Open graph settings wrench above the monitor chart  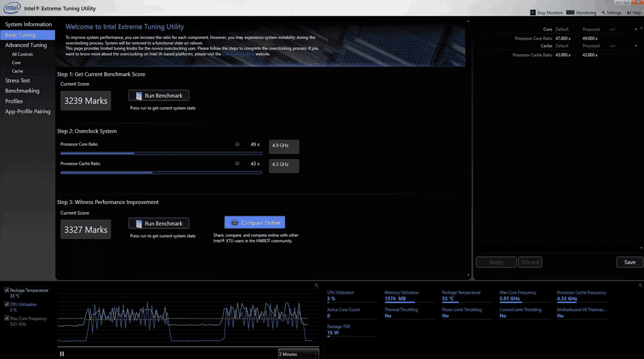coord(316,285)
